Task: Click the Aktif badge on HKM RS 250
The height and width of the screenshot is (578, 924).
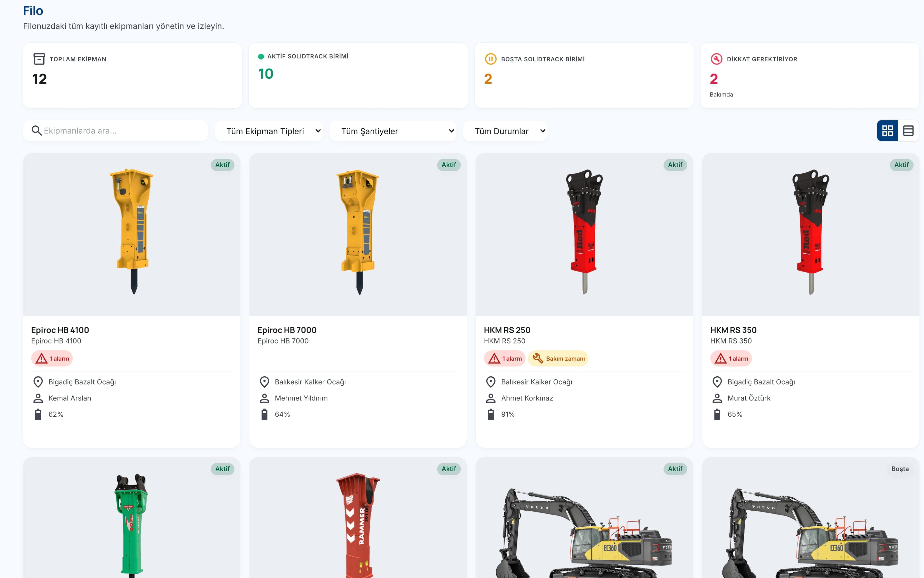Action: (675, 165)
